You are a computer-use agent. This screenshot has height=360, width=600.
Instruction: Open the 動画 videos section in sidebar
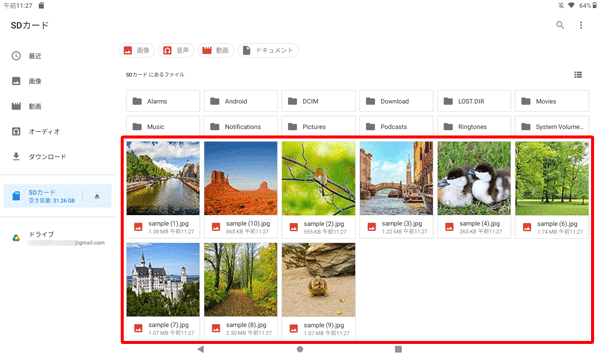(57, 106)
